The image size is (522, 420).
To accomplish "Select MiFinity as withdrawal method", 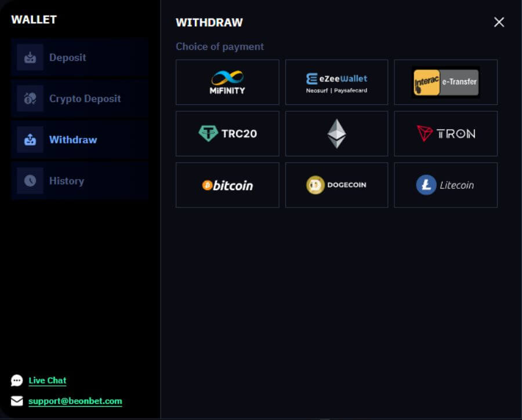I will click(x=227, y=82).
